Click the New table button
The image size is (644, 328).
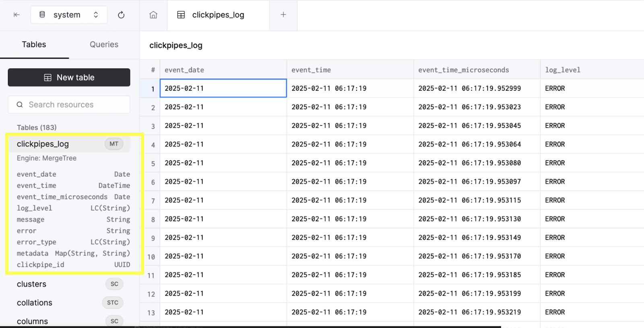pos(69,77)
